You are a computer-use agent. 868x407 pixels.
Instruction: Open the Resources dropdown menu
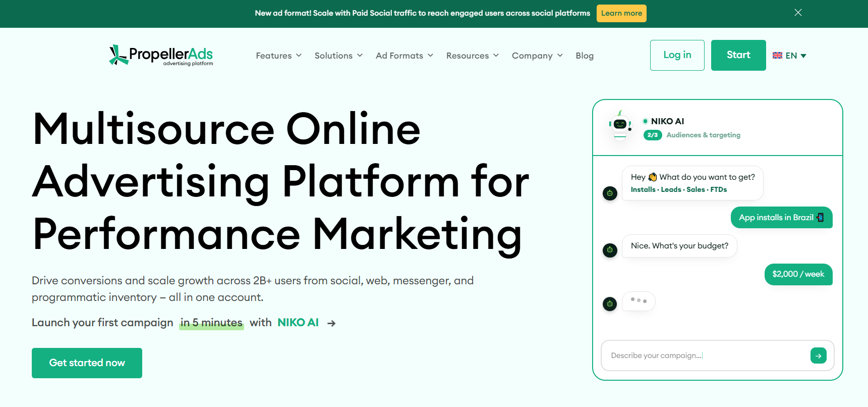(x=473, y=56)
